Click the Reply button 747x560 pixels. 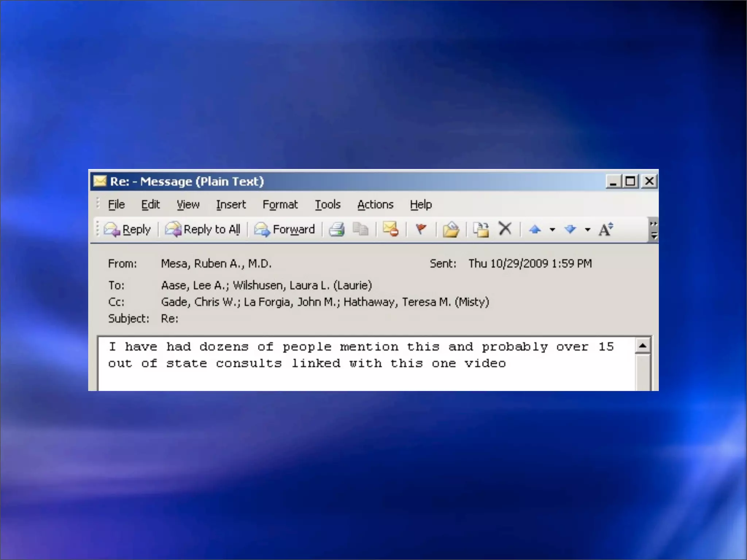pyautogui.click(x=127, y=229)
